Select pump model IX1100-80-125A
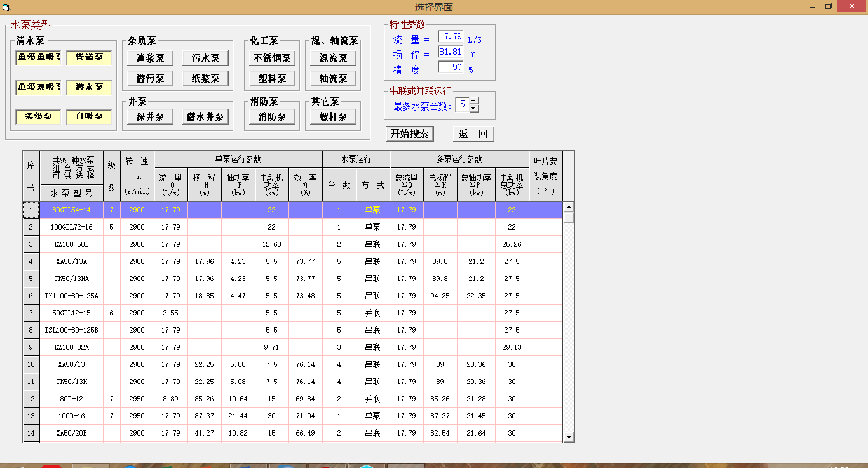 click(x=71, y=296)
